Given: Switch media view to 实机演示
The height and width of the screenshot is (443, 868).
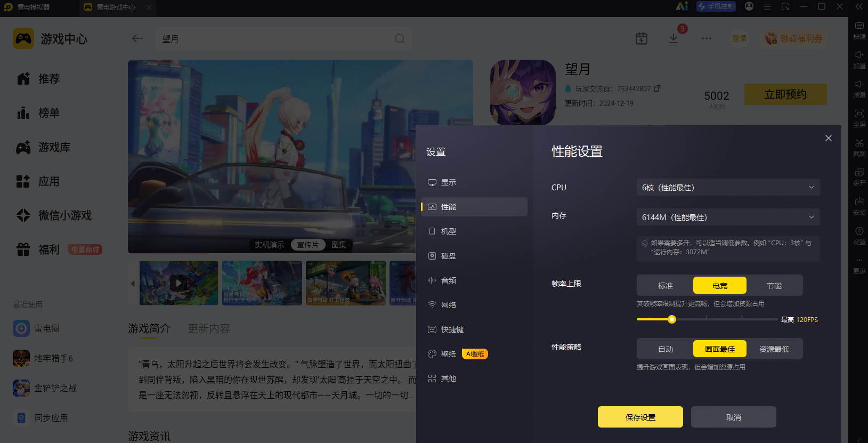Looking at the screenshot, I should [x=270, y=245].
